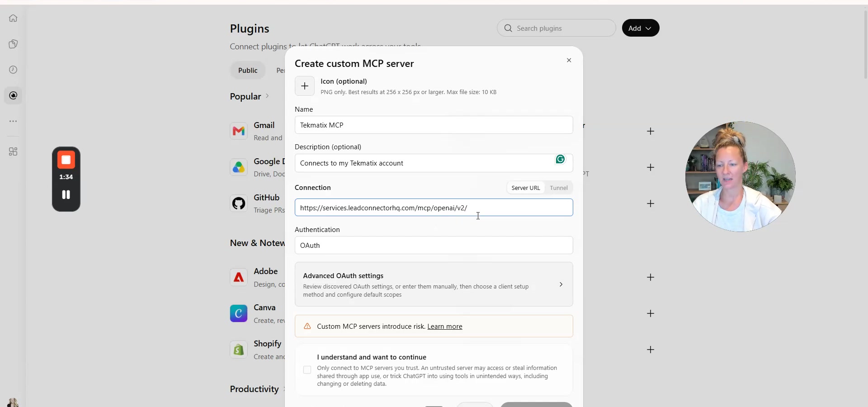Image resolution: width=868 pixels, height=407 pixels.
Task: Open the three-dots more menu in sidebar
Action: [x=13, y=121]
